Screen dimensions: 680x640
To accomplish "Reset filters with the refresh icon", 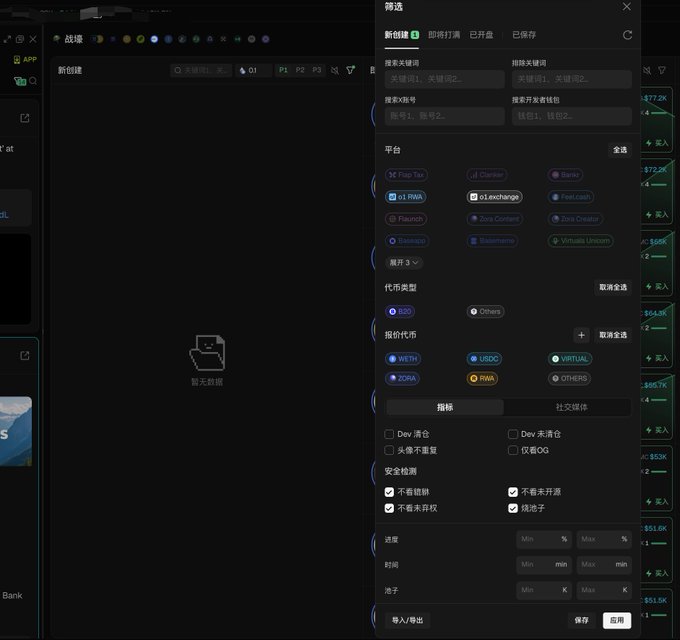I will pyautogui.click(x=627, y=35).
